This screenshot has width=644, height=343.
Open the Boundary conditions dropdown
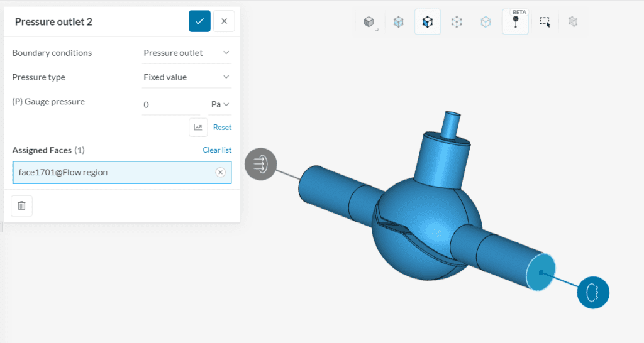186,53
